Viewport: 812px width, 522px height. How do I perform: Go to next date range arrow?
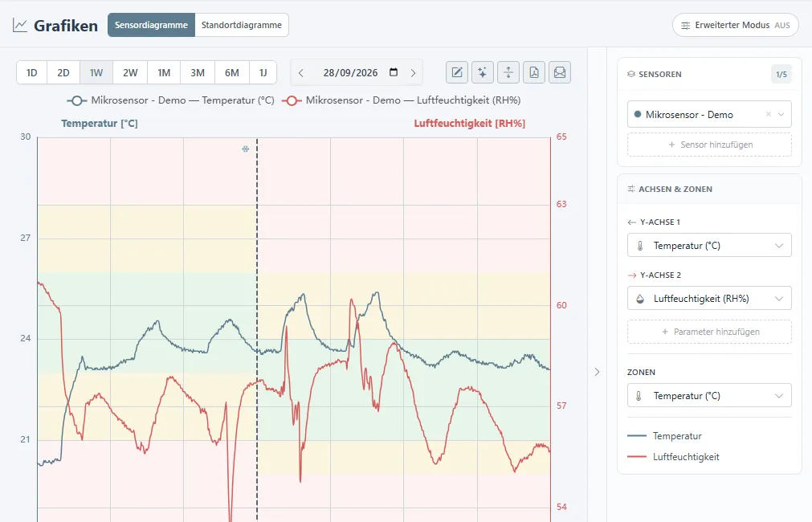(413, 73)
